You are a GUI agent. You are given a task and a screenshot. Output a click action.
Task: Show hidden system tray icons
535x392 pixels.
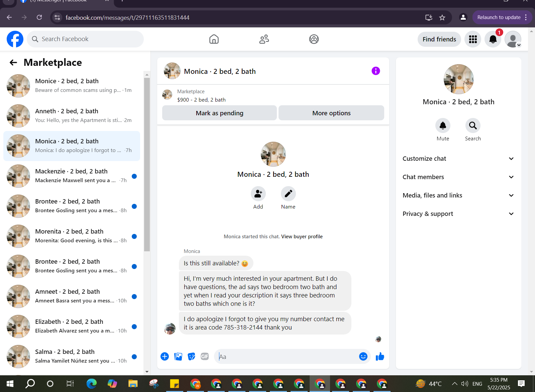(454, 384)
